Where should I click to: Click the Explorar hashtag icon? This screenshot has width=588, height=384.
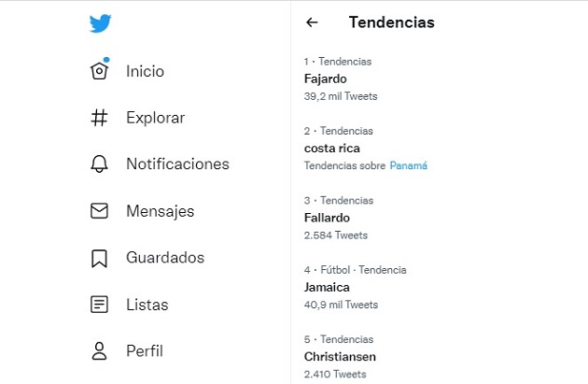tap(99, 118)
